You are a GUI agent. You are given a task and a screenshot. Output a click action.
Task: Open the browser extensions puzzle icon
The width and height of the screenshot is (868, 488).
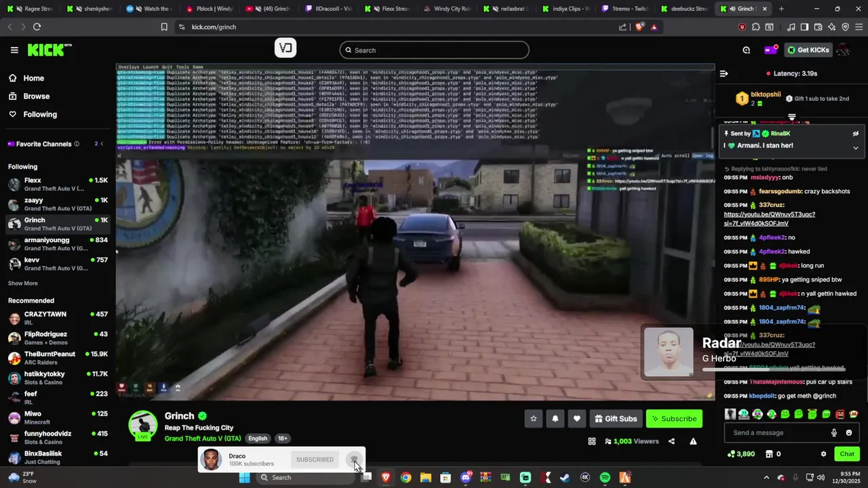tap(755, 27)
